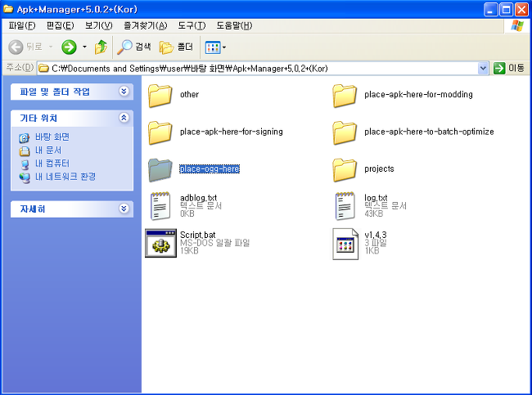
Task: Click the highlighted place-ogg-here label
Action: pyautogui.click(x=210, y=168)
